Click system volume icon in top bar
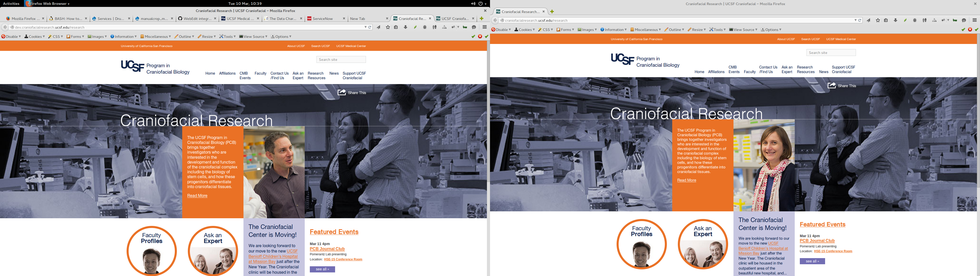The image size is (980, 276). pos(473,4)
